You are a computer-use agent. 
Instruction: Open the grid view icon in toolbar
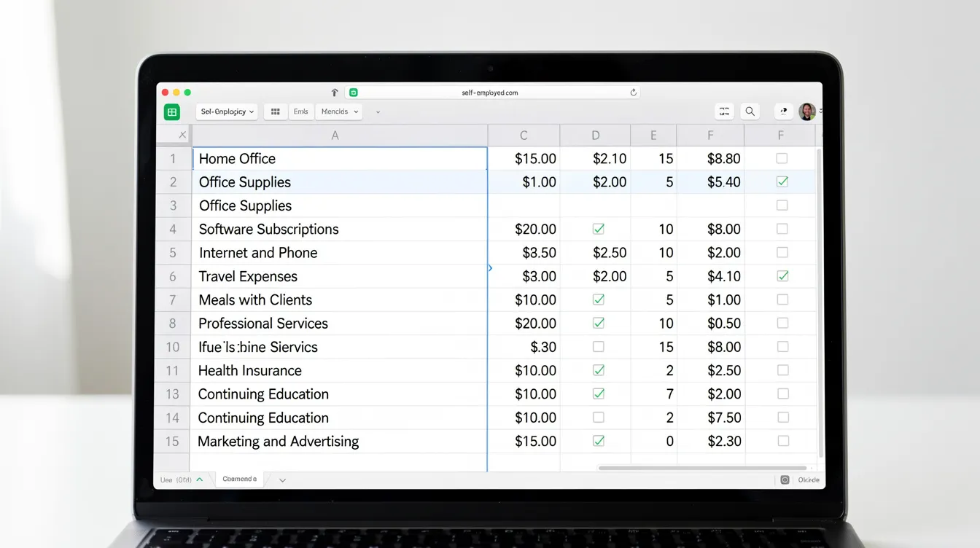pyautogui.click(x=276, y=111)
